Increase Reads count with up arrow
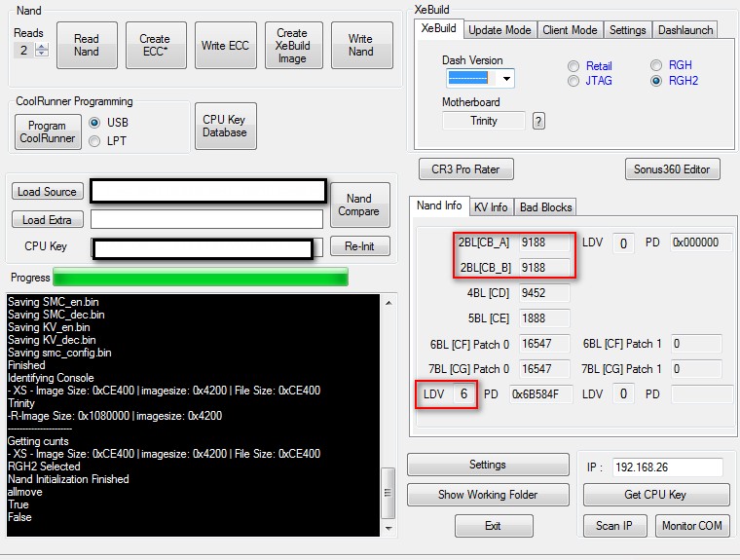This screenshot has height=560, width=740. tap(42, 47)
